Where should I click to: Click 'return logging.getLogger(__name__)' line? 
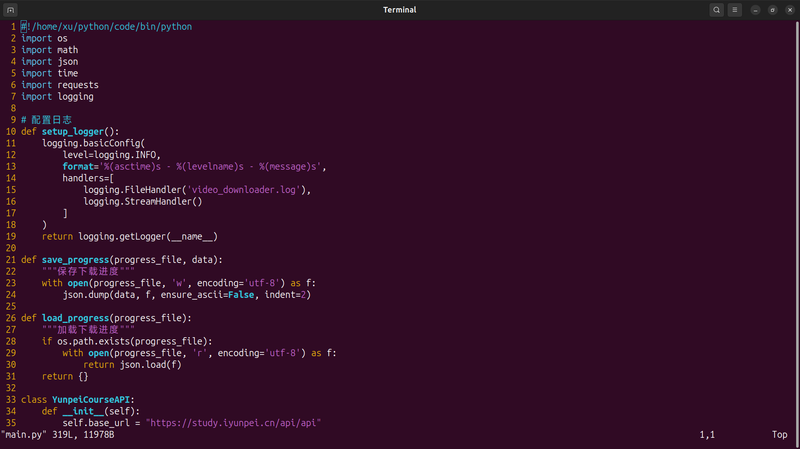[130, 237]
